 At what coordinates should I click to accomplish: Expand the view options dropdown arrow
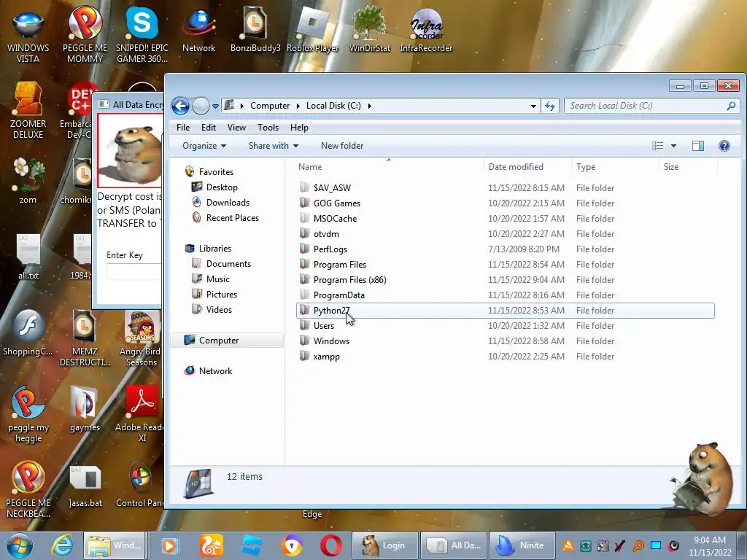coord(673,146)
